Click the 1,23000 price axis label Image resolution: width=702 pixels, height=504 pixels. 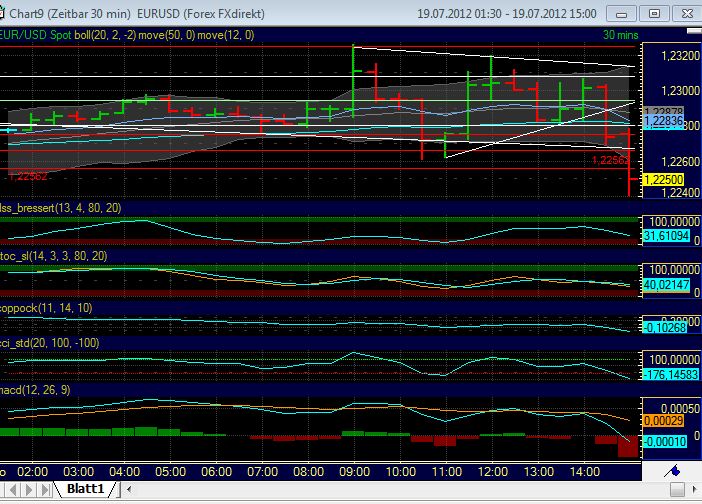coord(680,90)
